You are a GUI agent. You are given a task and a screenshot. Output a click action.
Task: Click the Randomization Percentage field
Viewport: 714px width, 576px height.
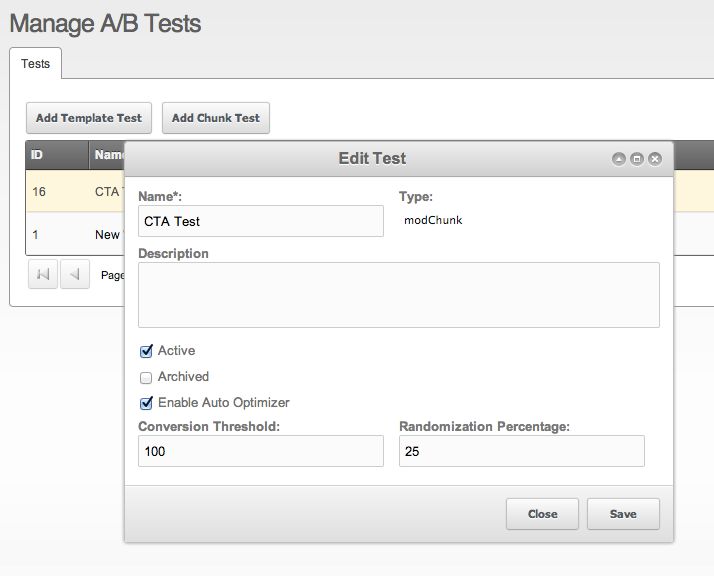pyautogui.click(x=521, y=451)
